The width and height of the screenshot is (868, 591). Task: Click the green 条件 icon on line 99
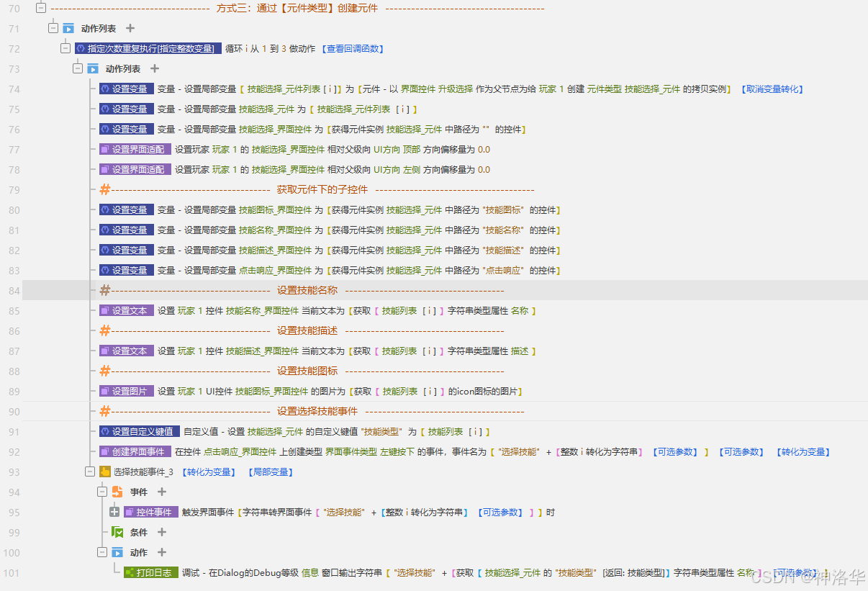[117, 532]
